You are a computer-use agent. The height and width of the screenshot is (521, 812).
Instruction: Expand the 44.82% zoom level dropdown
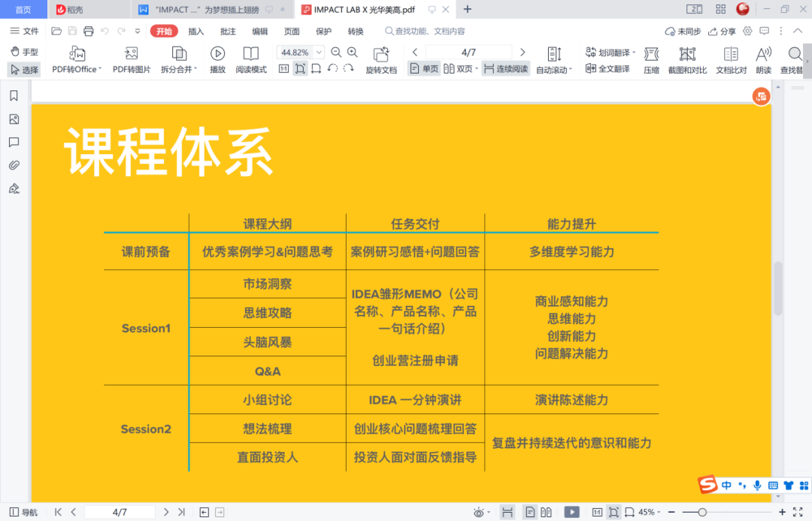(319, 53)
